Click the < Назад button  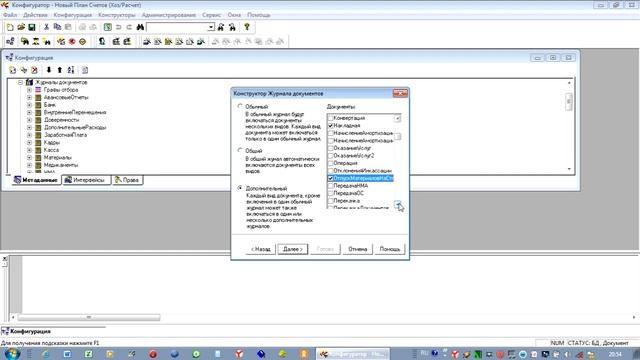pos(260,249)
